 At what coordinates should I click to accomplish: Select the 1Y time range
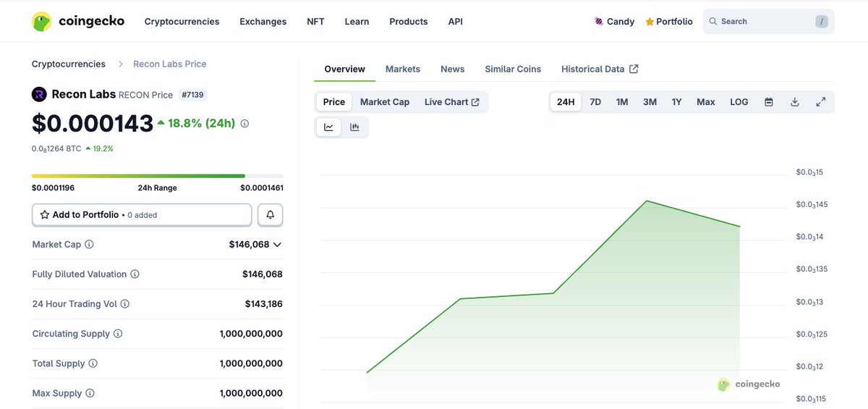click(676, 102)
